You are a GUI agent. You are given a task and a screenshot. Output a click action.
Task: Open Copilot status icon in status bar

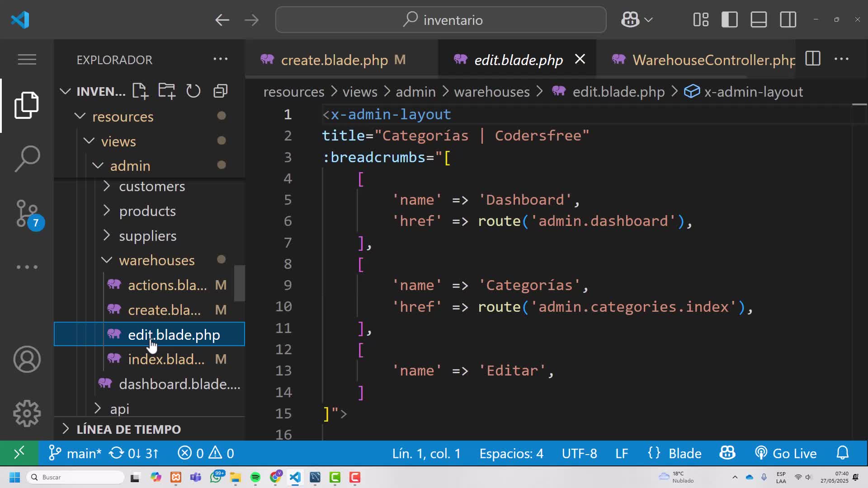click(x=727, y=453)
